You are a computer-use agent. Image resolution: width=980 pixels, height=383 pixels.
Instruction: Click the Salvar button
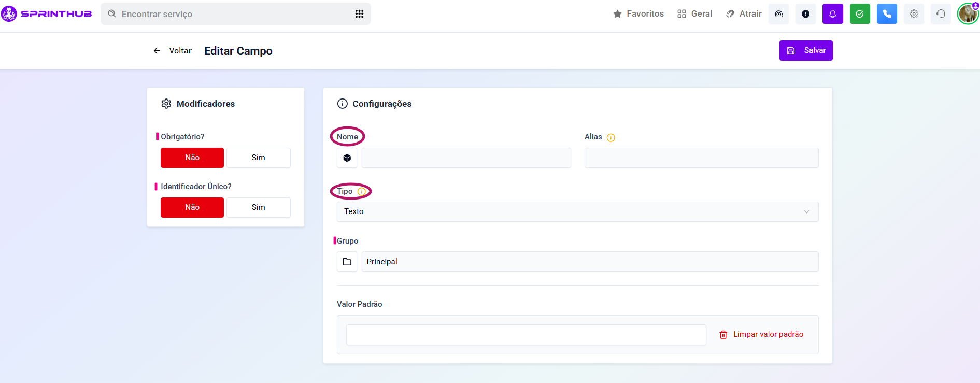tap(805, 50)
